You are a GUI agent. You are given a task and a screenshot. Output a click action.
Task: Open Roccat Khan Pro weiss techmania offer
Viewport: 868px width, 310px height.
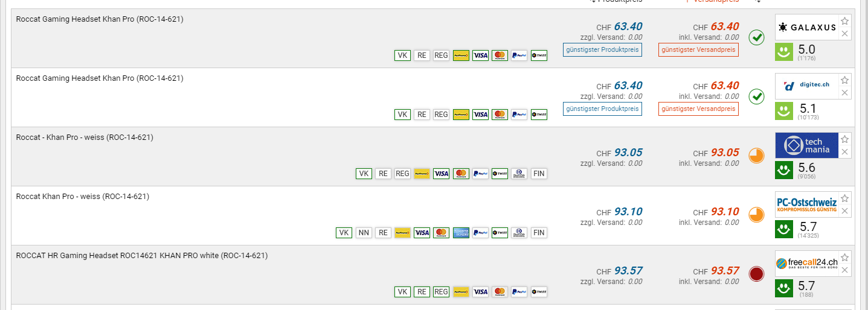[x=85, y=138]
